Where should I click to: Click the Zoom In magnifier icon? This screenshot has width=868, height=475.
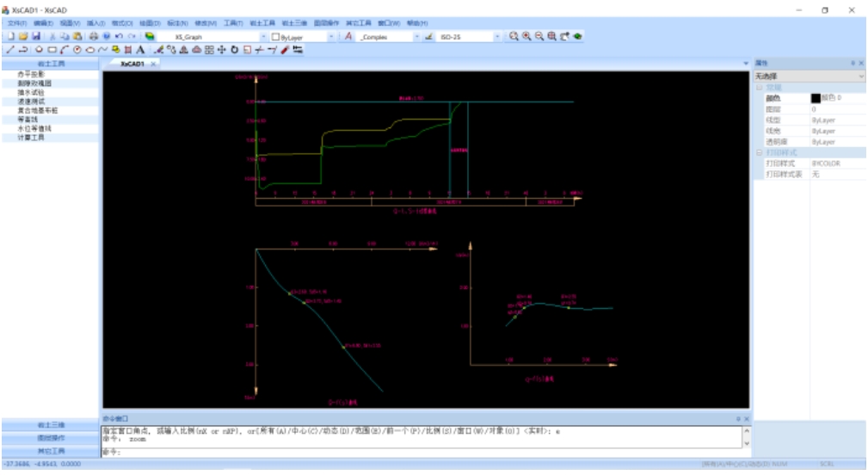tap(526, 36)
